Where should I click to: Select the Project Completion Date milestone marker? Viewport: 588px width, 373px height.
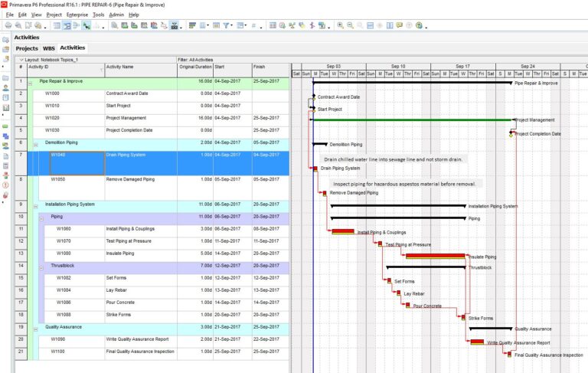click(x=511, y=134)
